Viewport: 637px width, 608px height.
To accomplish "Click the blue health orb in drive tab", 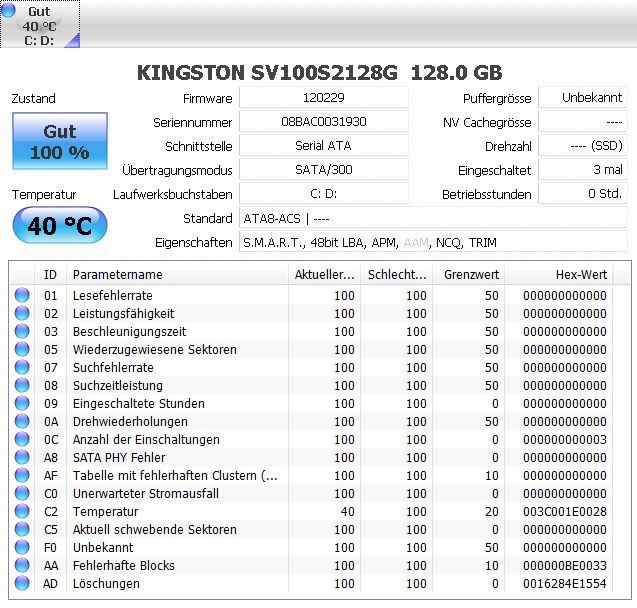I will pos(8,10).
